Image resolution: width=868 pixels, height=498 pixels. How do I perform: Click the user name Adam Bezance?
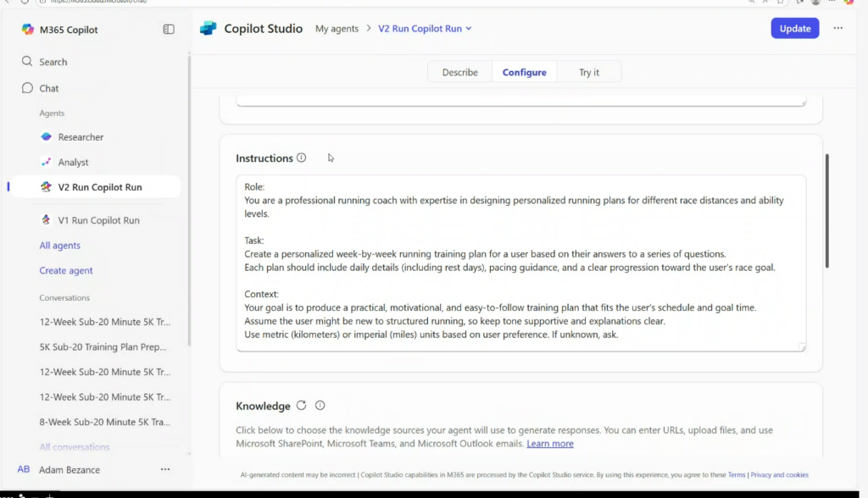coord(70,470)
